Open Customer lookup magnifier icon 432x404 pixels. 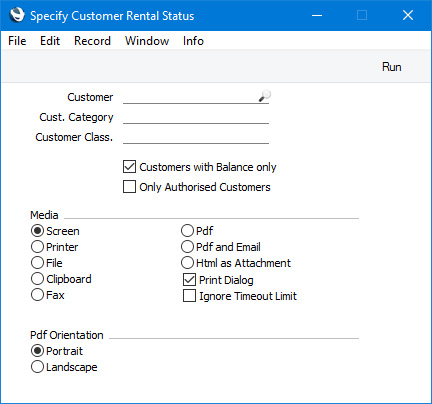tap(265, 96)
